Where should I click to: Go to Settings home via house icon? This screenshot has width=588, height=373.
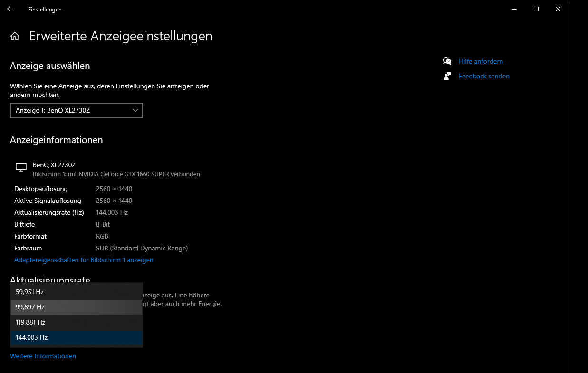pos(15,36)
